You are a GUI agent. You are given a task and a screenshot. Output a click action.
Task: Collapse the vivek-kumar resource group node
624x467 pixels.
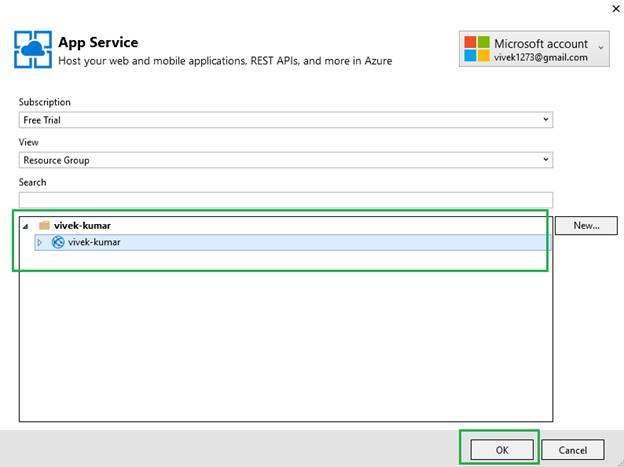coord(25,226)
